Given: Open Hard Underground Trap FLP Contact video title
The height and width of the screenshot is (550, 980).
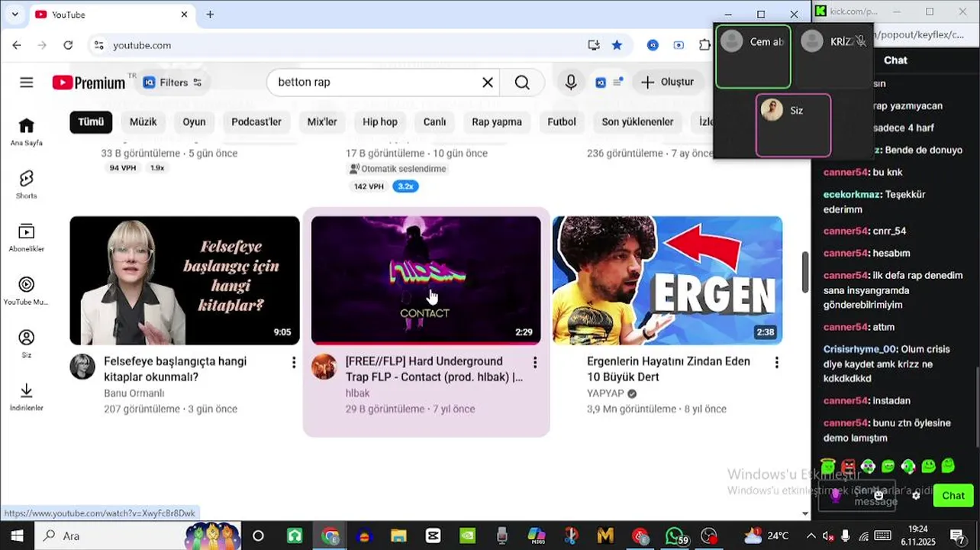Looking at the screenshot, I should [x=434, y=369].
